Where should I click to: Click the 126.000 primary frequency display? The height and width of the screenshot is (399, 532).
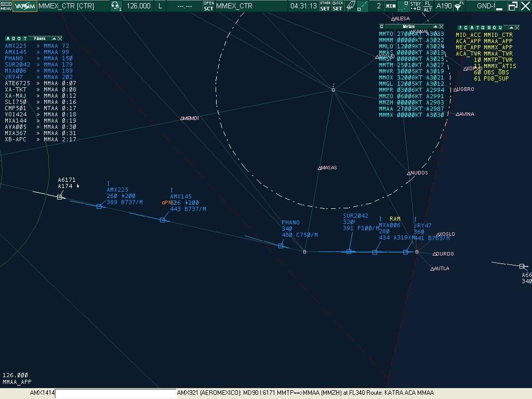point(139,6)
